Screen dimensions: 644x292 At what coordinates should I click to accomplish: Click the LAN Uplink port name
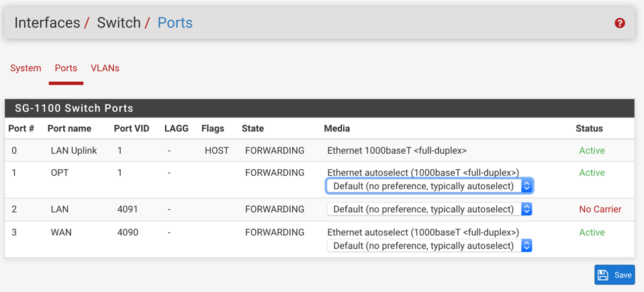(74, 151)
